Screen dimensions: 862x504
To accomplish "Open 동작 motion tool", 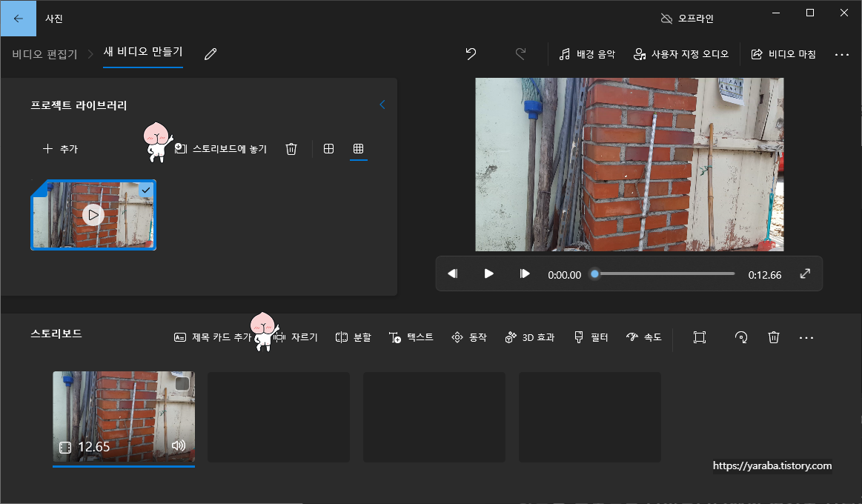I will coord(469,337).
